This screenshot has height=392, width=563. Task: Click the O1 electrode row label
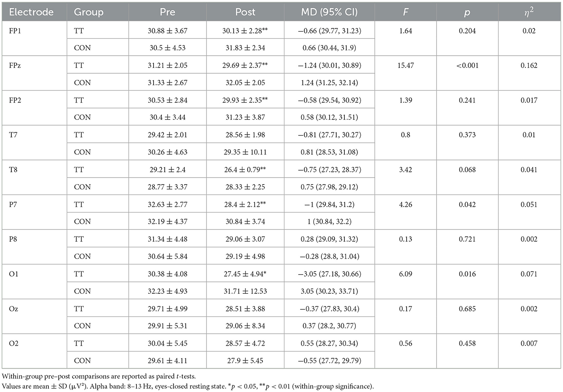click(x=14, y=274)
